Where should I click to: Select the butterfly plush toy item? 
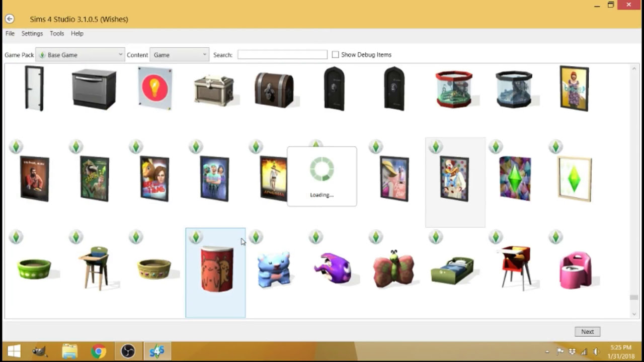point(394,268)
